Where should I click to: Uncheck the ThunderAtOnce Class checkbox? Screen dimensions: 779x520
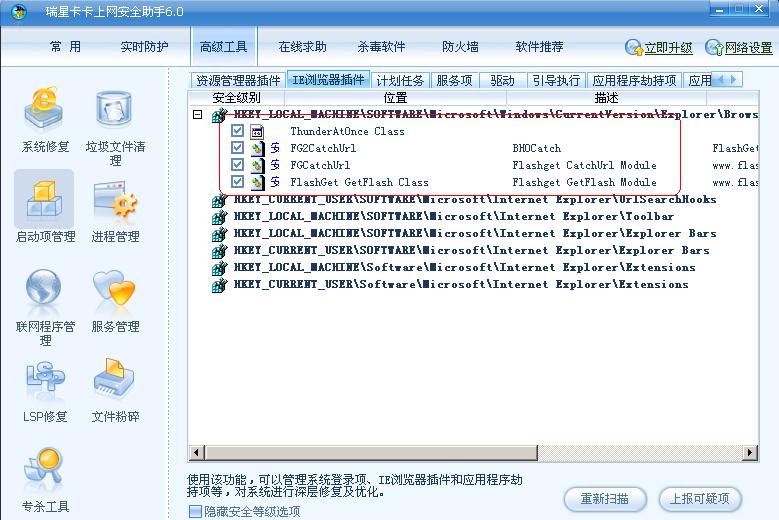237,131
